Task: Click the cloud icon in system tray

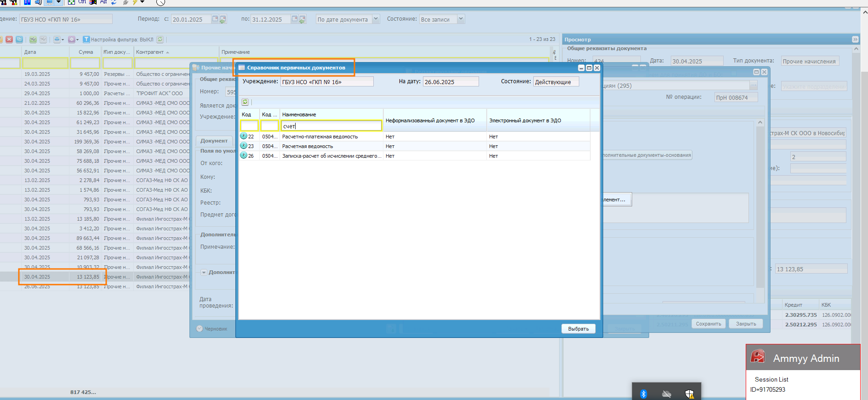Action: coord(667,394)
